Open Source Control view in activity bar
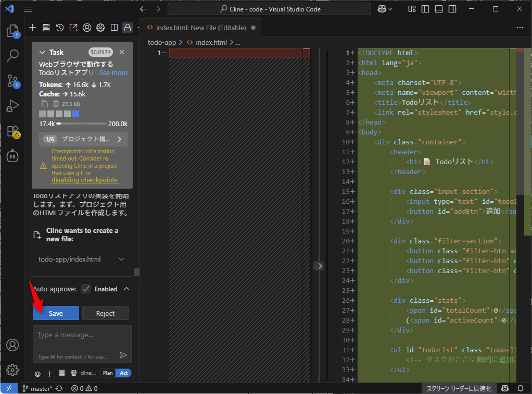 tap(12, 81)
